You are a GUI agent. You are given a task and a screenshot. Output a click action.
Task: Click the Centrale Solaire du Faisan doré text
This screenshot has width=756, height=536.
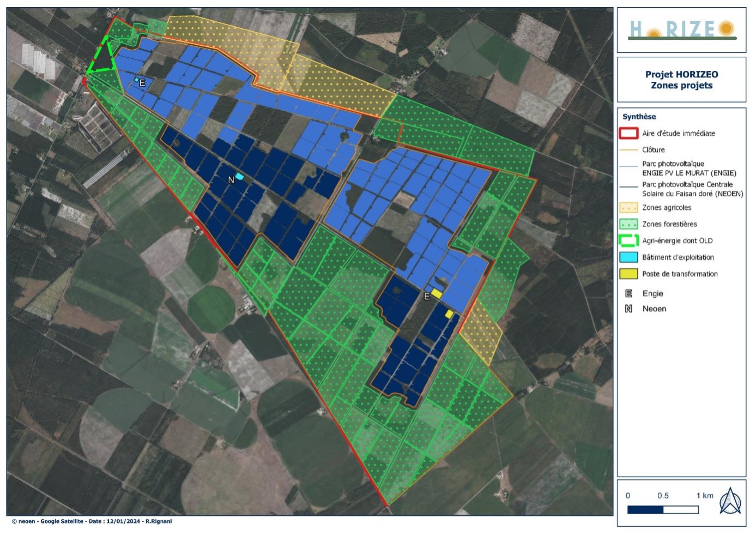coord(692,189)
